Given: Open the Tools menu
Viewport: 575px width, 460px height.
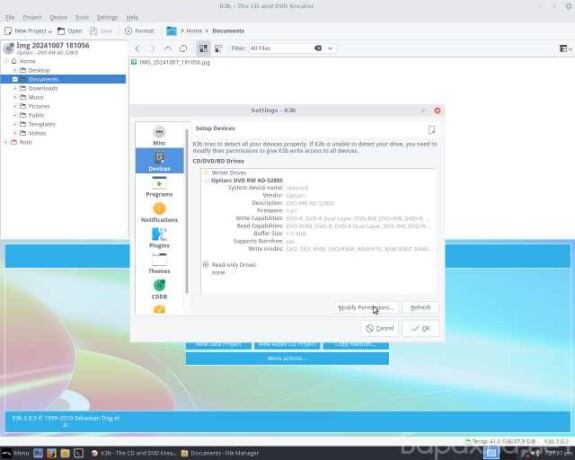Looking at the screenshot, I should [x=82, y=17].
